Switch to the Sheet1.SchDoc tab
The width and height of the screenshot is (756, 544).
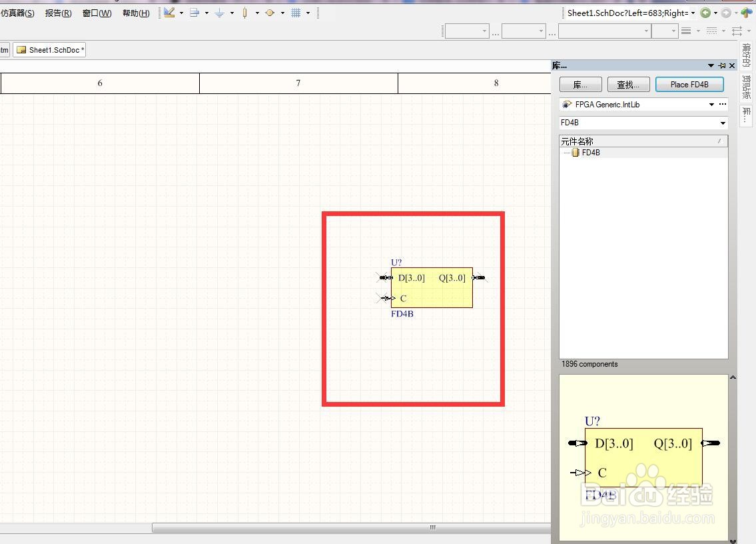(50, 50)
